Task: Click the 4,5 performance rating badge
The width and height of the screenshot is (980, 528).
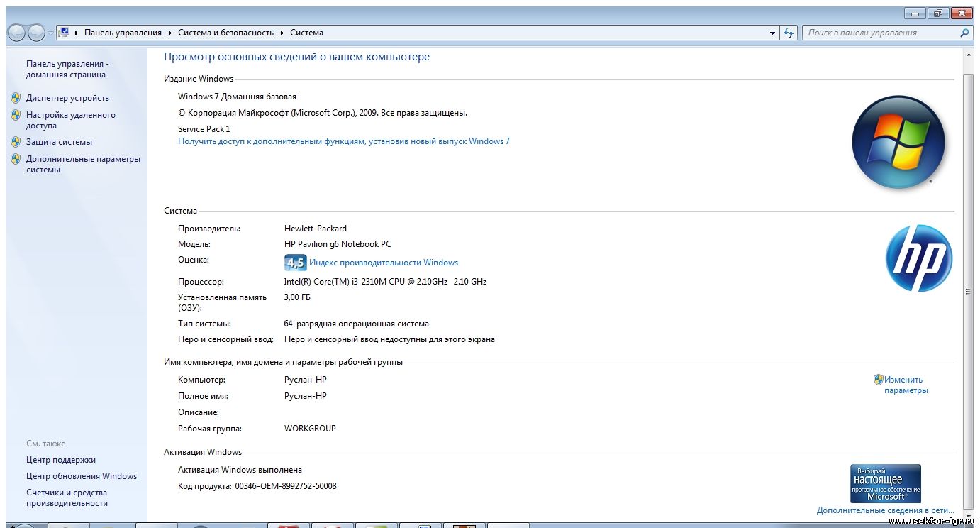Action: (295, 263)
